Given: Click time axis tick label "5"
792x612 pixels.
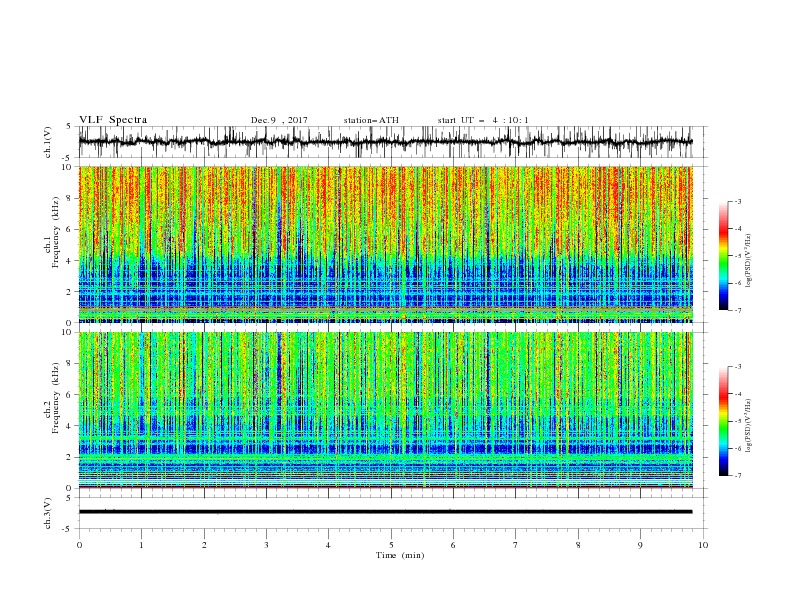Looking at the screenshot, I should (x=391, y=545).
